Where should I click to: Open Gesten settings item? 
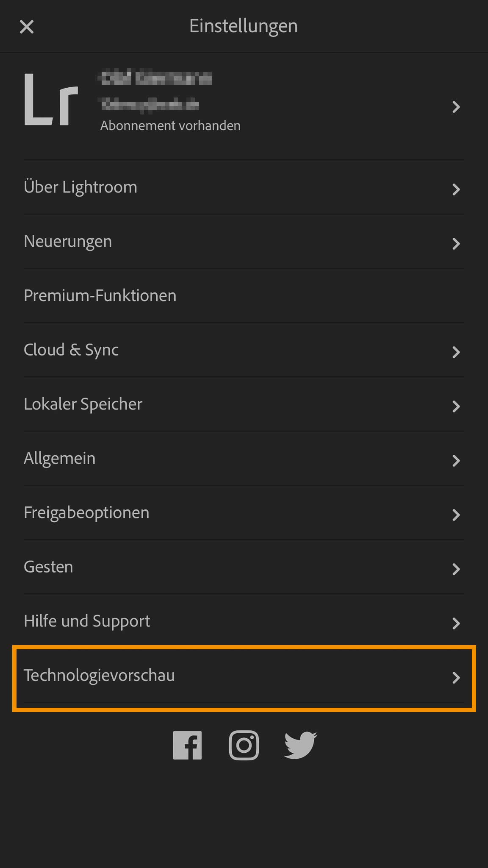pos(48,567)
